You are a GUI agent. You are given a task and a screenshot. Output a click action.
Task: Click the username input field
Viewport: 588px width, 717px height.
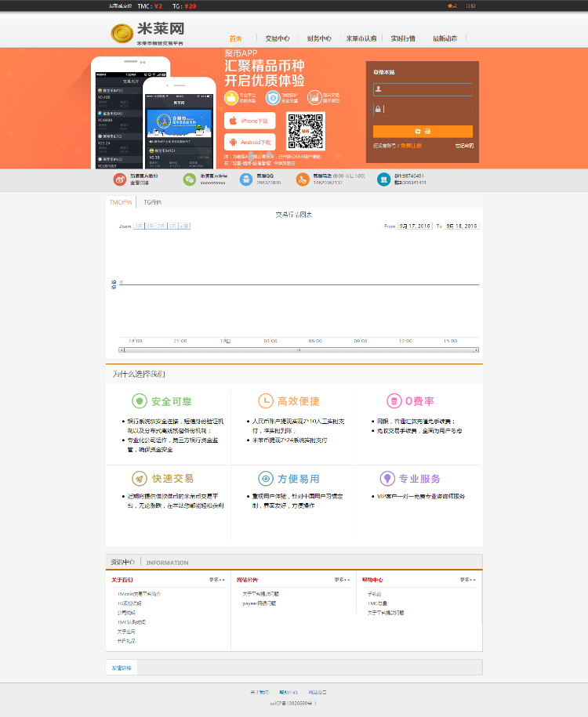423,89
